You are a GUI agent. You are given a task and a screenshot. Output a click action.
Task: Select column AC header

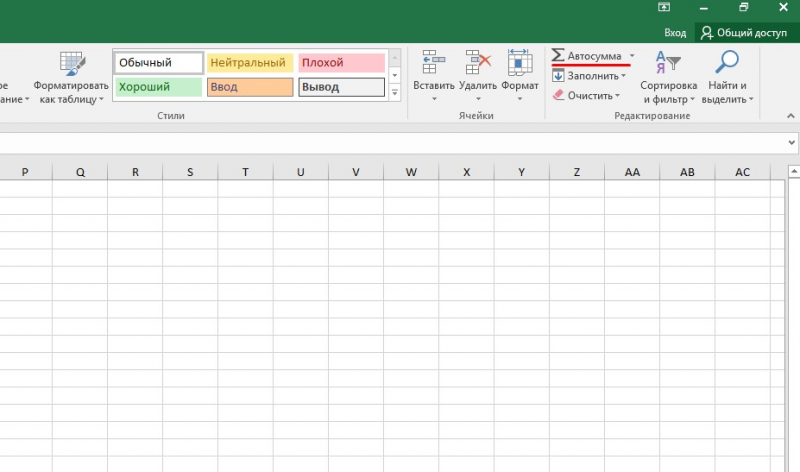click(x=742, y=172)
